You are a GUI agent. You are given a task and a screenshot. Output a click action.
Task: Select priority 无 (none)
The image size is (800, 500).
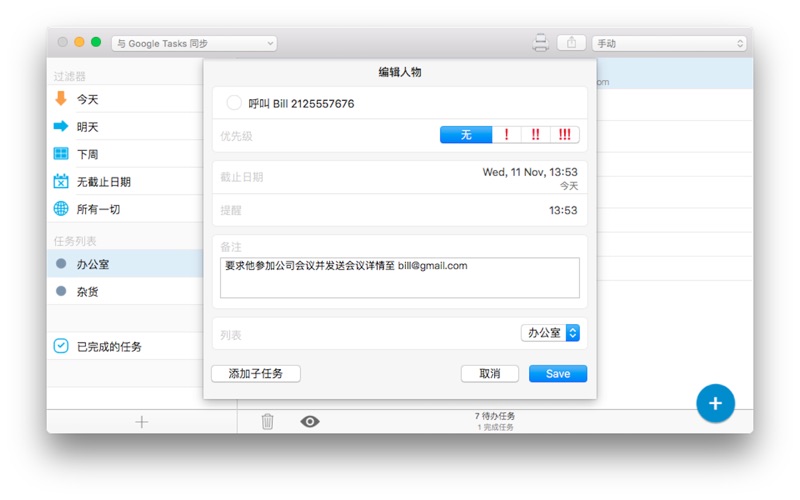(466, 135)
